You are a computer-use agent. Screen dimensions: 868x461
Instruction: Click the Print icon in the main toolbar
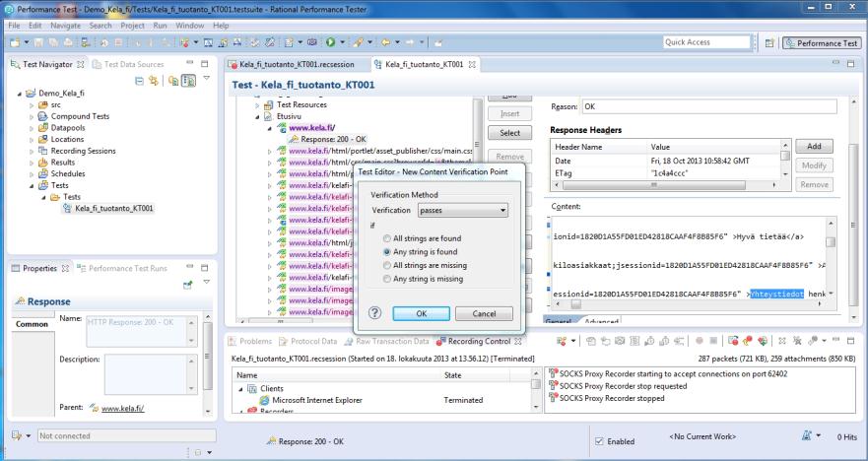[68, 42]
